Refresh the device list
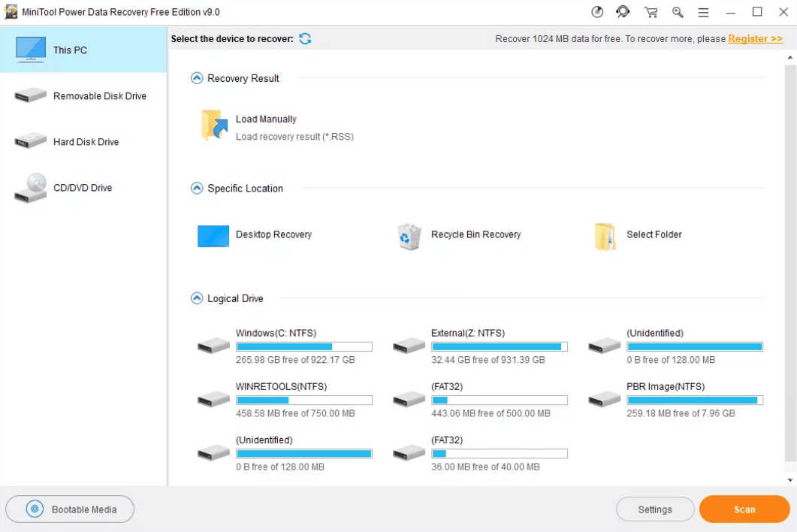The height and width of the screenshot is (532, 797). tap(305, 38)
